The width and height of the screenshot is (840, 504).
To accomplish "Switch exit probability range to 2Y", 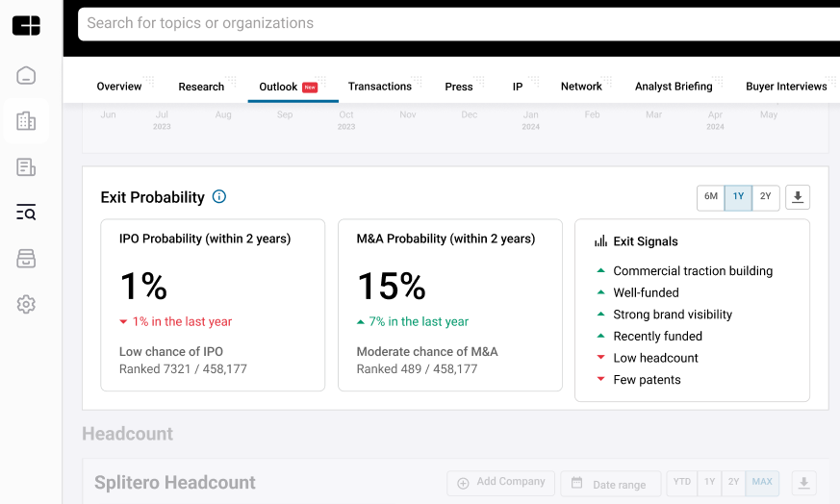I will tap(766, 197).
